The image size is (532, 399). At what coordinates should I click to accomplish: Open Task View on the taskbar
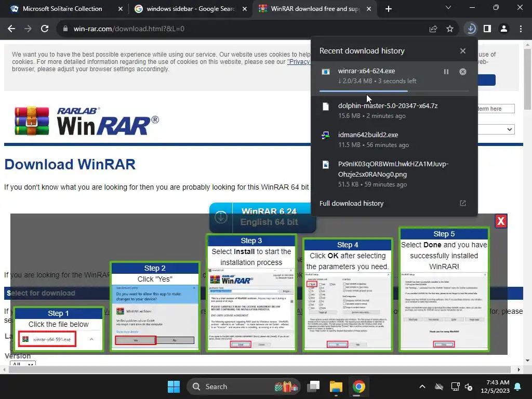313,387
